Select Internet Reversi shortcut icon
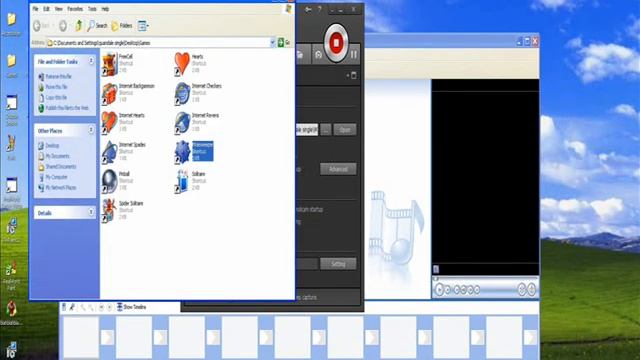 (x=182, y=123)
